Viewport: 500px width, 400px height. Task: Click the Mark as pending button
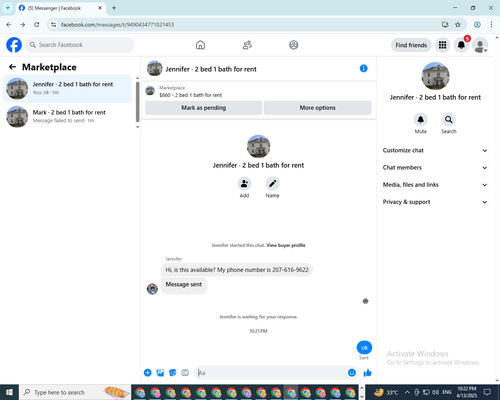204,108
